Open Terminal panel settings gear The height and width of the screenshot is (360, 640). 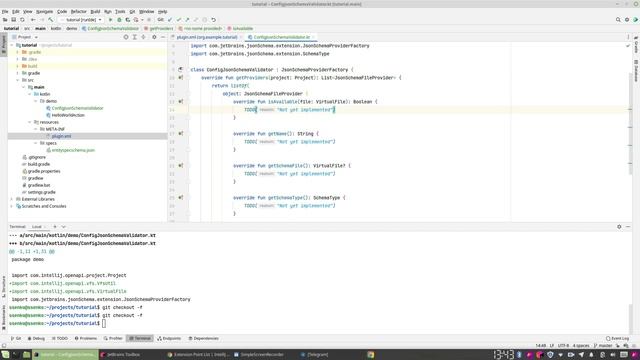pyautogui.click(x=619, y=227)
